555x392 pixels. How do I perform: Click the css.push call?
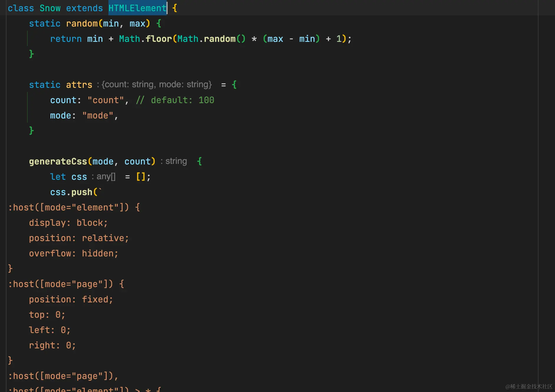71,192
